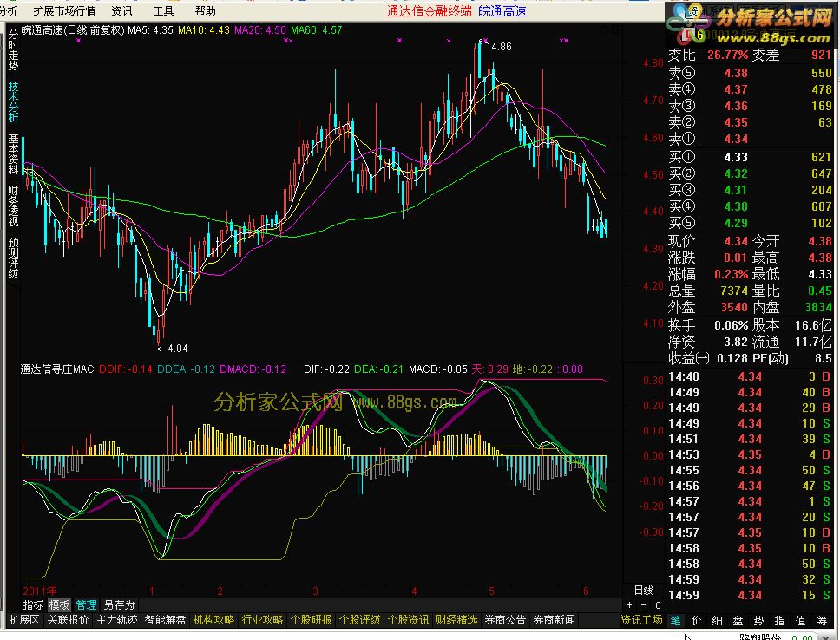Screen dimensions: 840x640
Task: Click the 14:51 trade tick with 39 S
Action: click(750, 439)
